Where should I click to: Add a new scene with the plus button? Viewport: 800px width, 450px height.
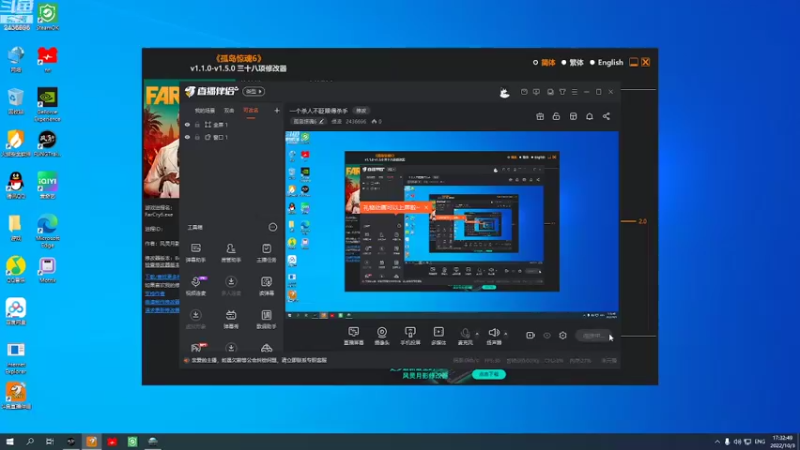[277, 110]
